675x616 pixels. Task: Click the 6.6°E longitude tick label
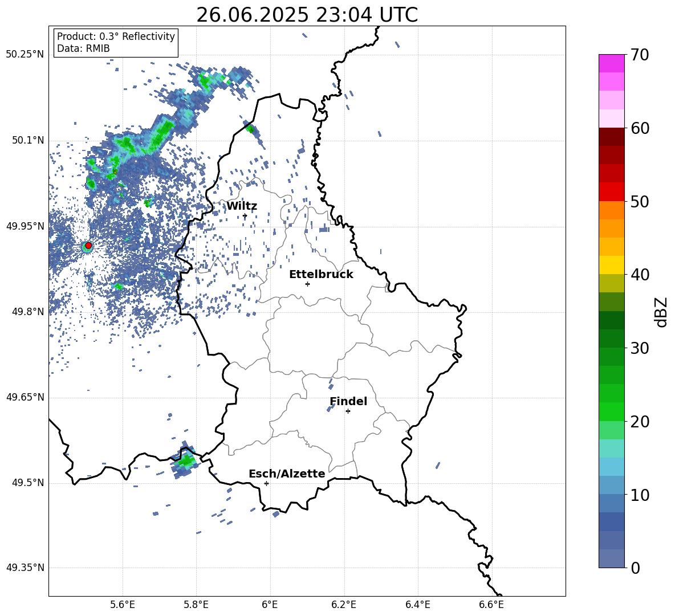(x=491, y=605)
